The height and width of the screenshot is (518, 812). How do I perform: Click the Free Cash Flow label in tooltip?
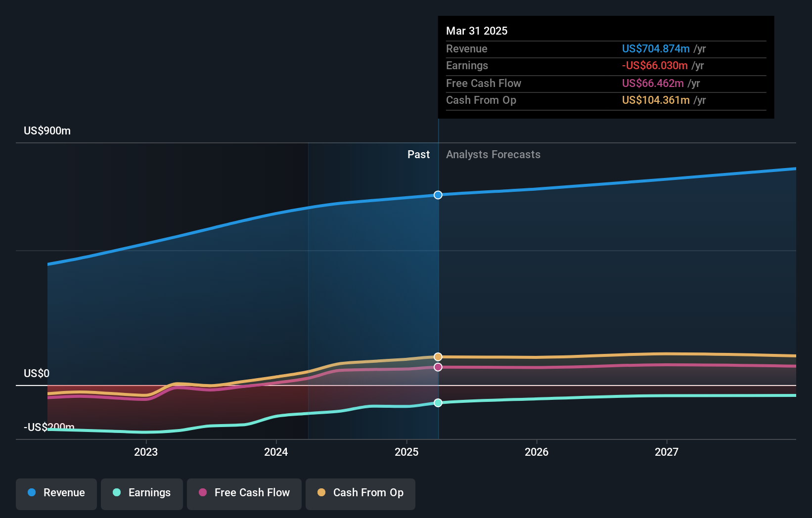pos(484,83)
